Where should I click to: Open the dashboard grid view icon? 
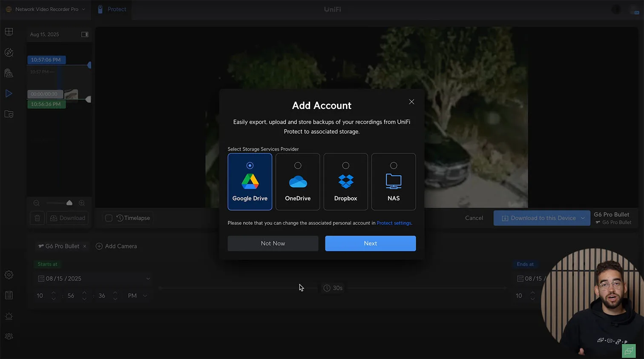pyautogui.click(x=9, y=32)
